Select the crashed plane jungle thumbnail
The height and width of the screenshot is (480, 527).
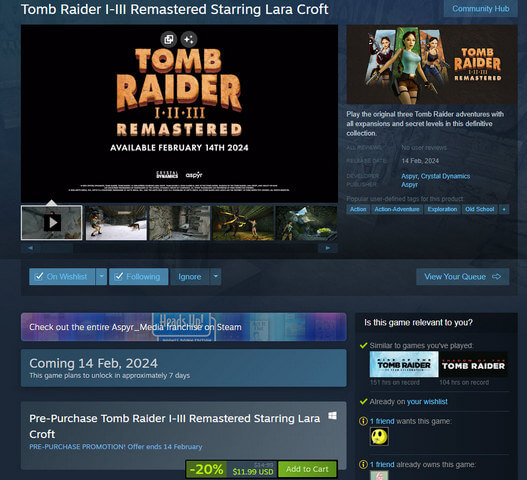[x=306, y=223]
